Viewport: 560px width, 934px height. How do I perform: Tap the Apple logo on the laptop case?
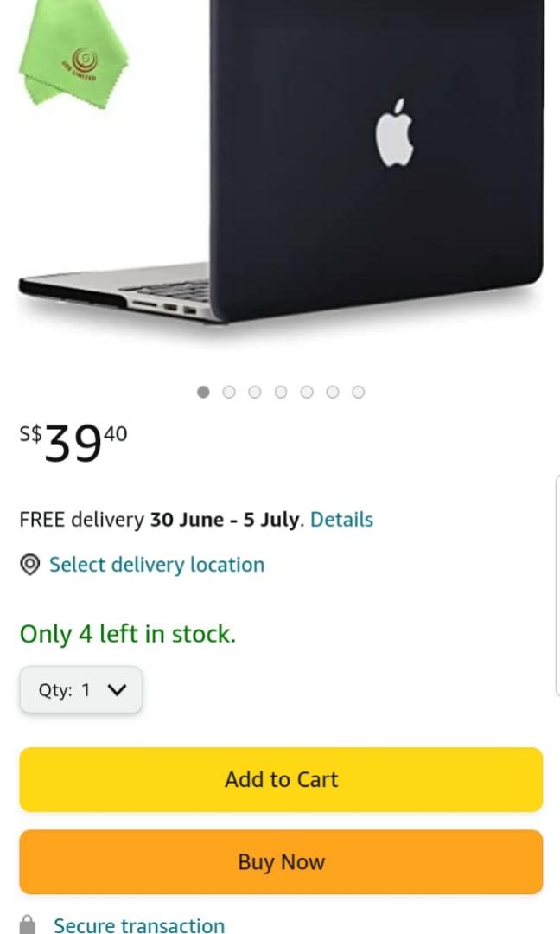[x=394, y=133]
